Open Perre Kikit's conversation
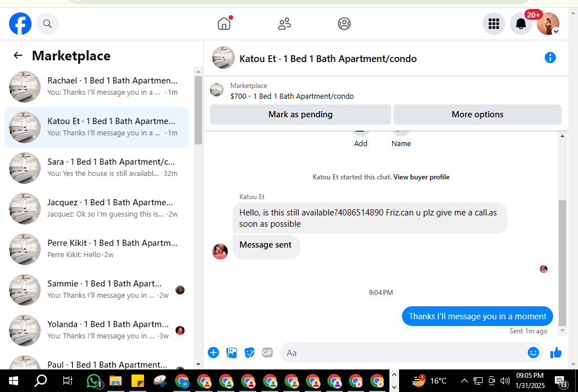578x392 pixels. 97,249
